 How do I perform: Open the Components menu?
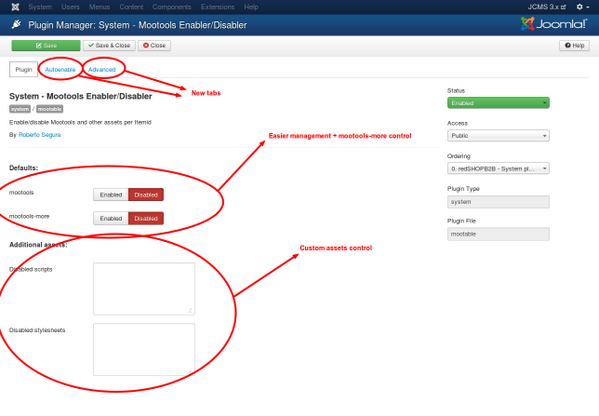click(x=172, y=7)
